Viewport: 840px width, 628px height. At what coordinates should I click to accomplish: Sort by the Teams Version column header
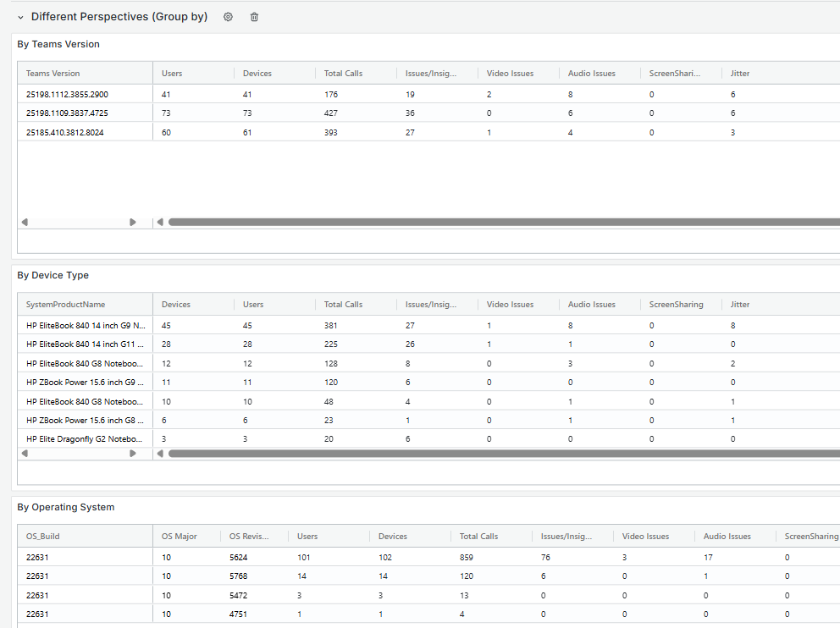coord(53,74)
